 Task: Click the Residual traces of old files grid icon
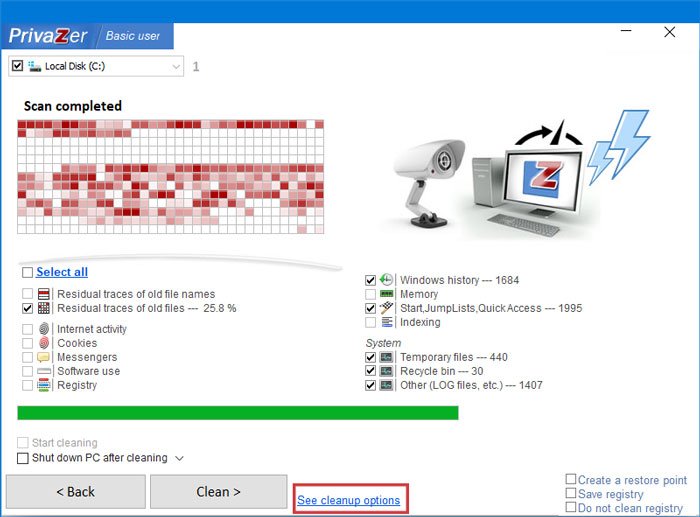(x=44, y=308)
